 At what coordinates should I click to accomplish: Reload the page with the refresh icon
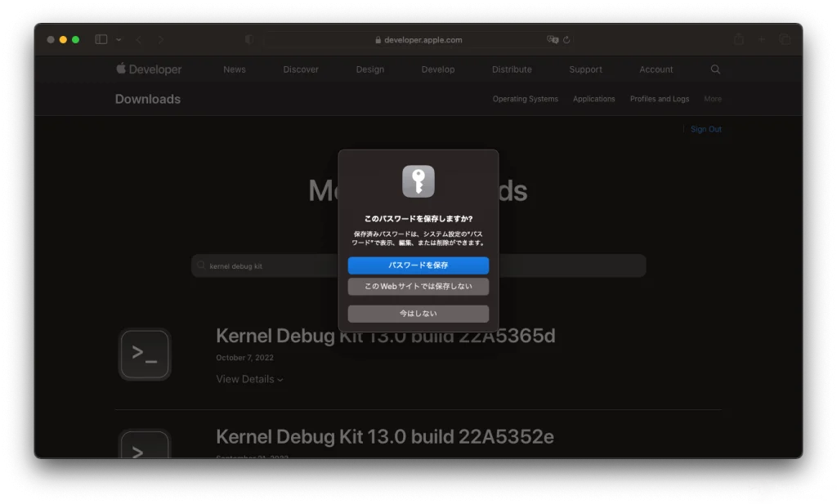coord(566,39)
